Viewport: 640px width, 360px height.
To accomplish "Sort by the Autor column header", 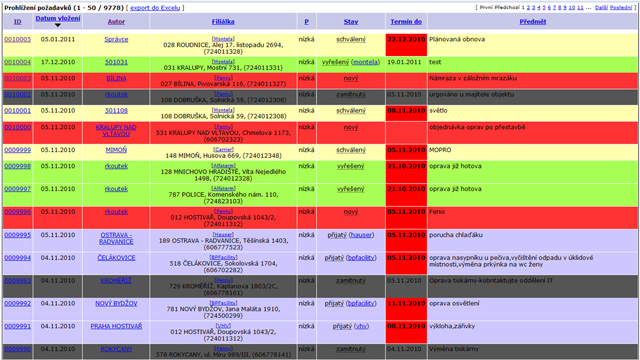I will point(116,22).
